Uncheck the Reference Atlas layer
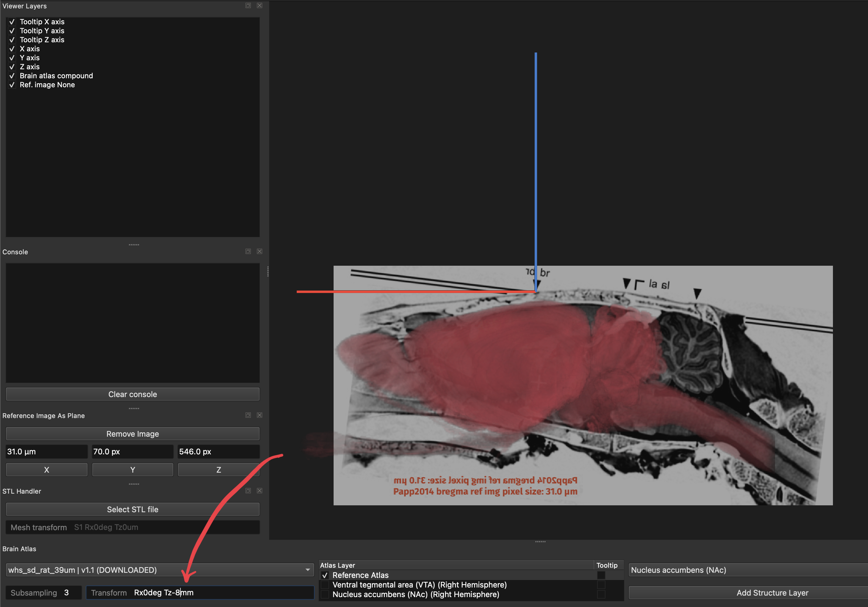This screenshot has width=868, height=607. pos(325,575)
